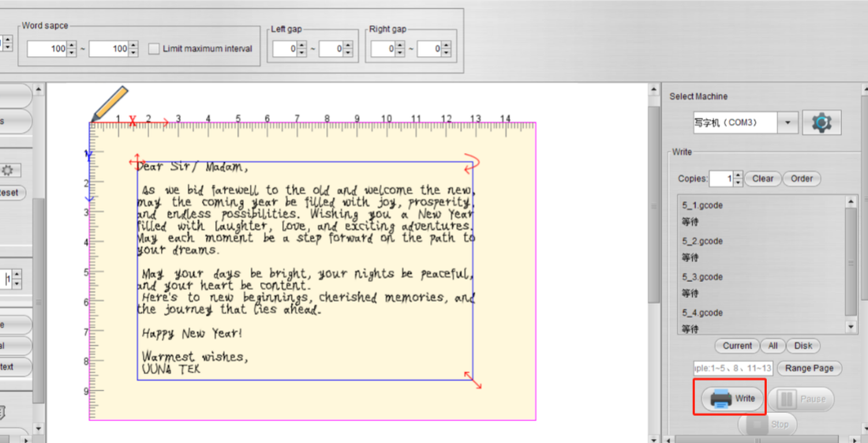Click the Write printer icon button
Image resolution: width=868 pixels, height=443 pixels.
(731, 398)
